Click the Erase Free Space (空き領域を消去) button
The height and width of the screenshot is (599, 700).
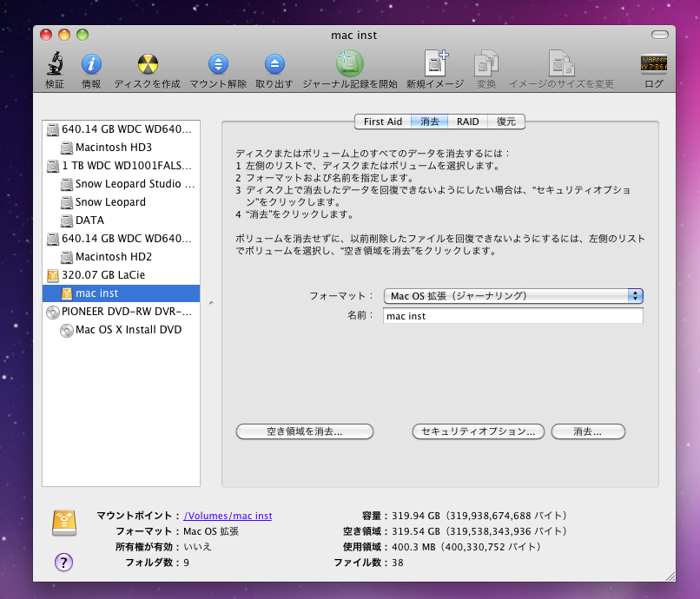point(305,431)
